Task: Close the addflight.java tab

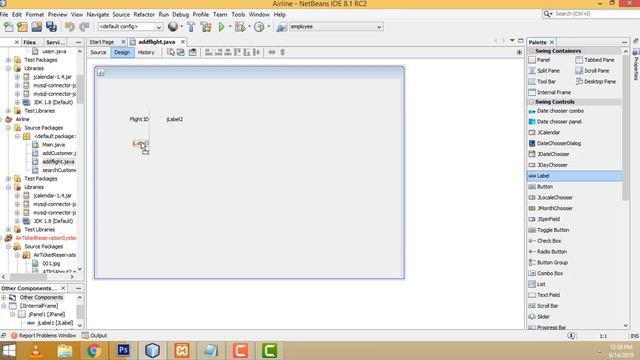Action: pyautogui.click(x=183, y=42)
